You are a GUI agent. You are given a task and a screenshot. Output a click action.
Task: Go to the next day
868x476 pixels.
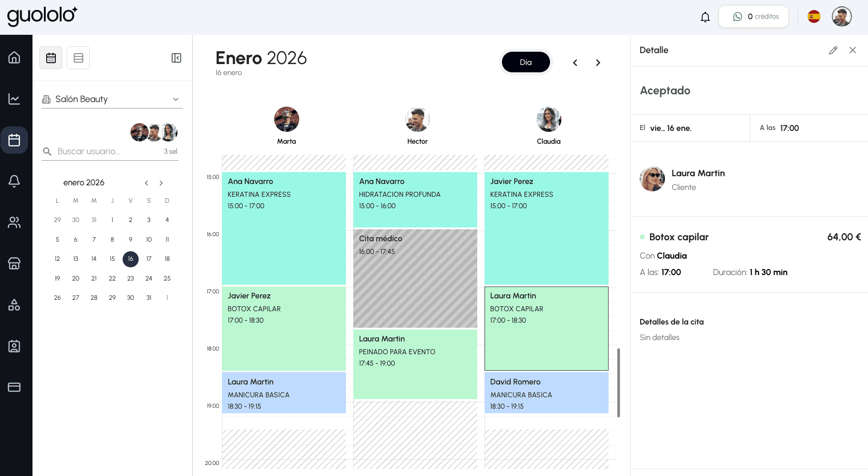tap(598, 63)
